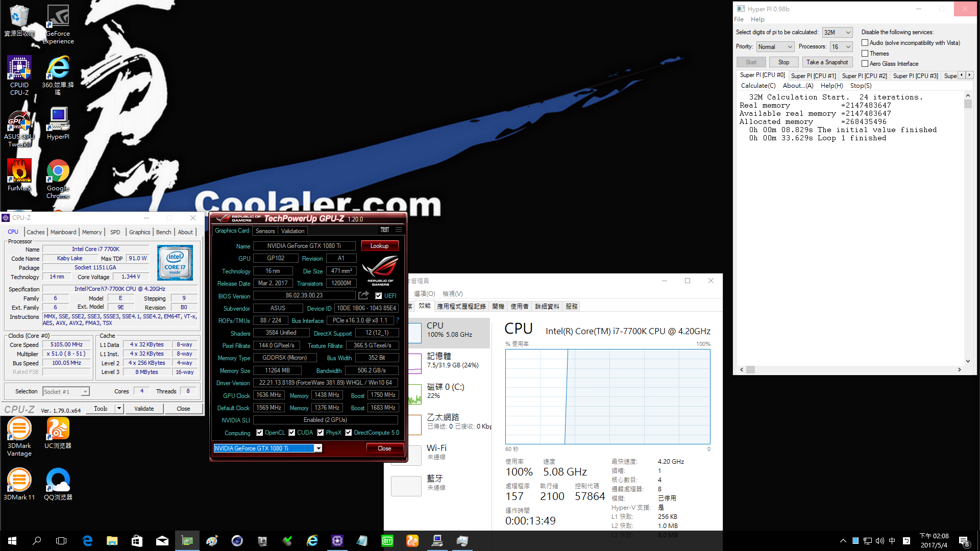The width and height of the screenshot is (980, 551).
Task: Enable the Audio service disable checkbox
Action: pos(865,43)
